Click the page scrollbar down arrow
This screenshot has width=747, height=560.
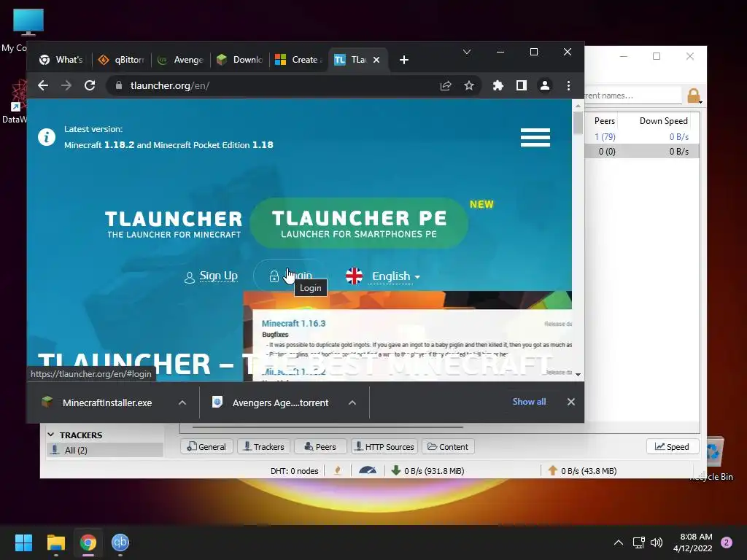578,374
